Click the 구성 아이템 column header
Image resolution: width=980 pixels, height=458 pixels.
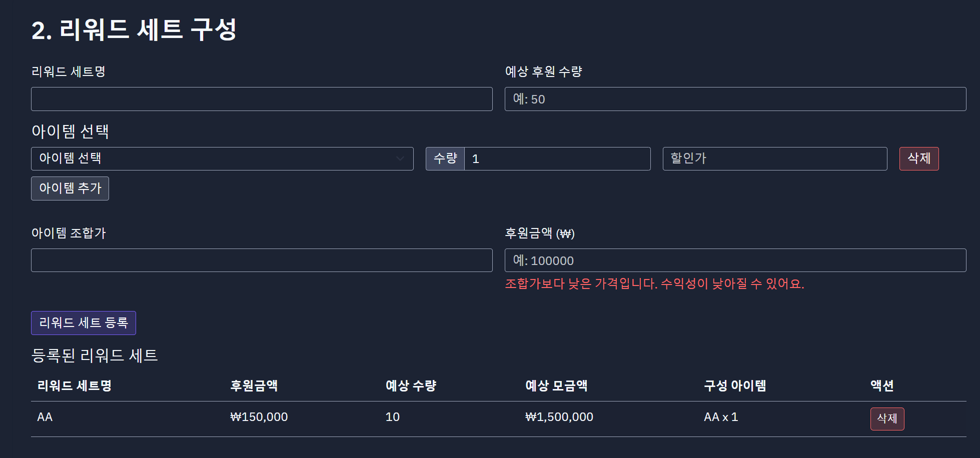coord(735,385)
